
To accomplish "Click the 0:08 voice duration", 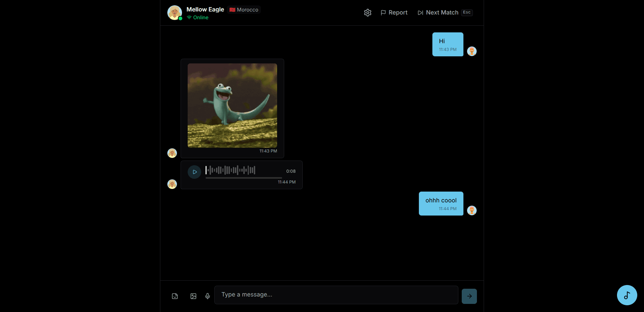I will 291,171.
